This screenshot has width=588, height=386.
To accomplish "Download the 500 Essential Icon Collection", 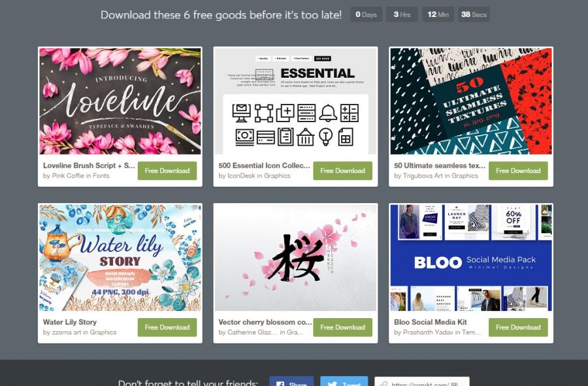I will [x=342, y=170].
